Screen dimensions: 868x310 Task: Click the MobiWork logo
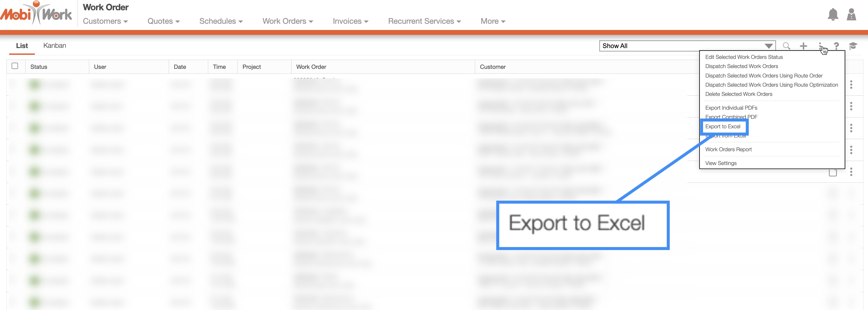coord(37,14)
